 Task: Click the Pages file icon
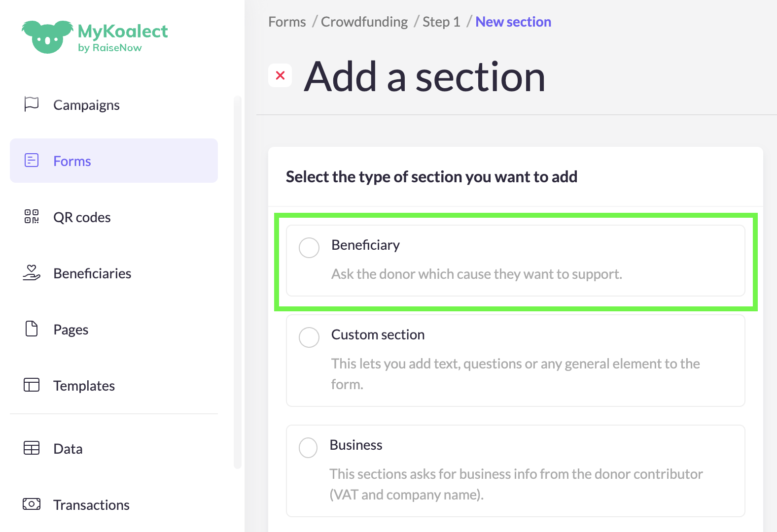(32, 329)
